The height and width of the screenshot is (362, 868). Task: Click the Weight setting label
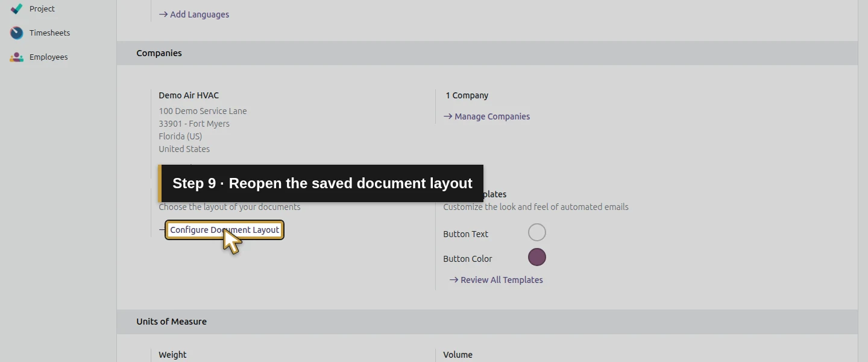[172, 355]
